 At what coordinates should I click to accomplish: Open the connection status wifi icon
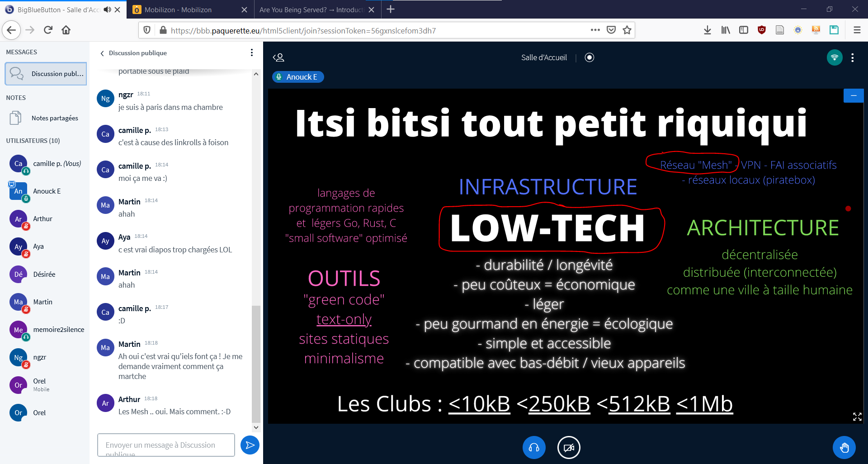click(x=834, y=57)
